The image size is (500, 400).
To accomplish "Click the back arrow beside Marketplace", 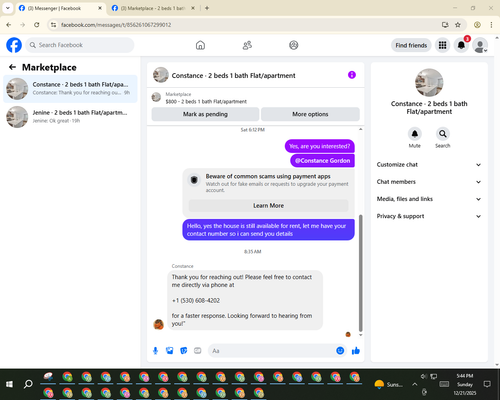I will click(13, 67).
